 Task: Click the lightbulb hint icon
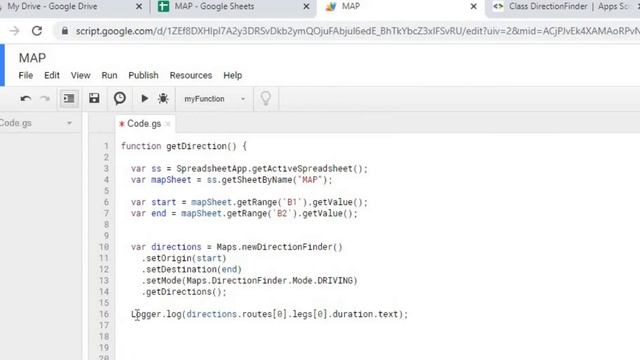coord(266,98)
